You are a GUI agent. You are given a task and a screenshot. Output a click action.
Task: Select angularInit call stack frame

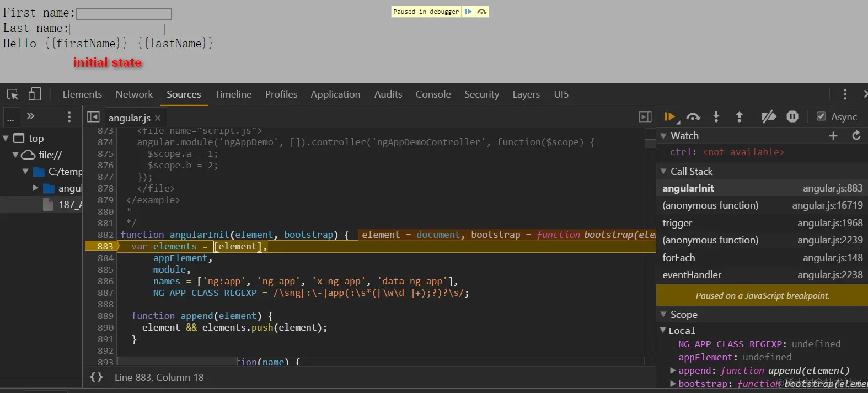click(762, 188)
